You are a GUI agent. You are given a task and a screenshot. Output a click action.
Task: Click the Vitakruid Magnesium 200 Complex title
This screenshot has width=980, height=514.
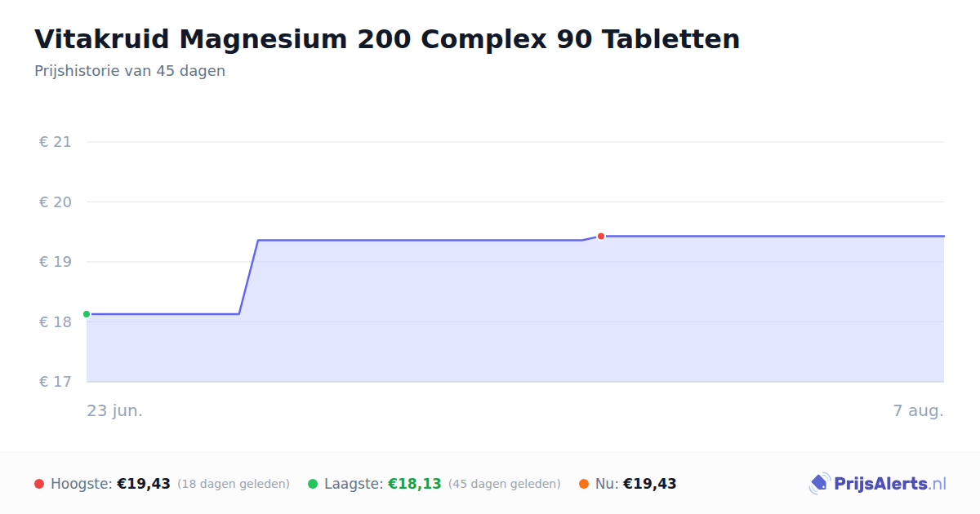coord(387,39)
